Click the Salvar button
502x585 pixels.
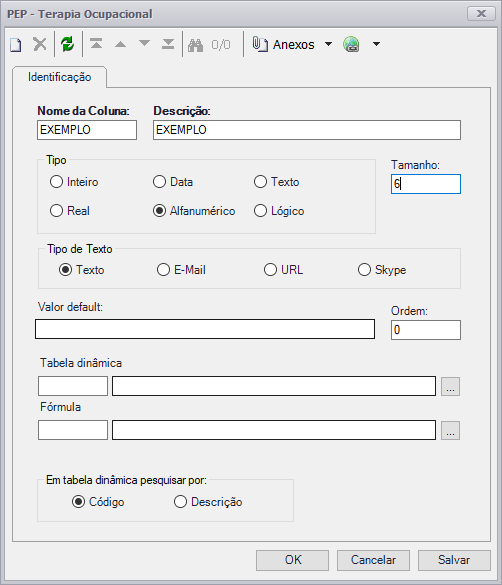pos(454,560)
